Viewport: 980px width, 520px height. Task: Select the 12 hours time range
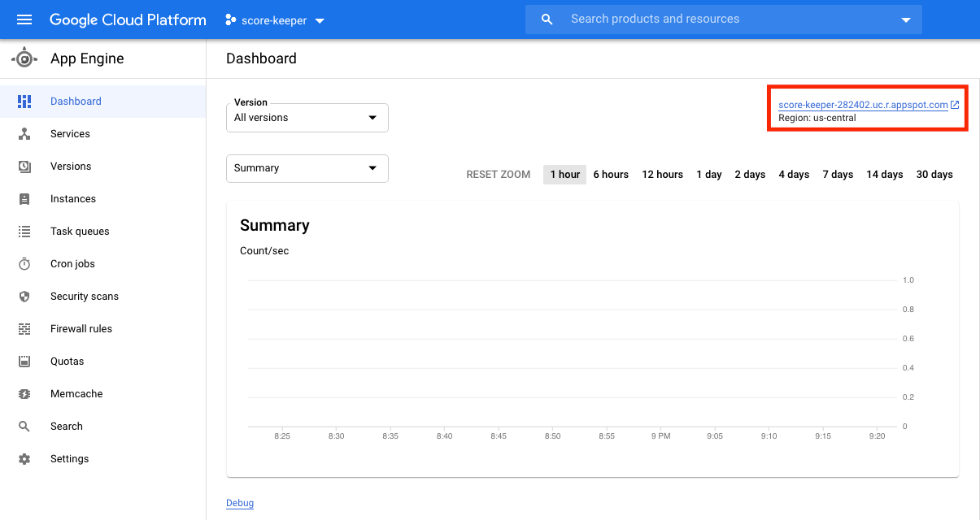point(663,175)
